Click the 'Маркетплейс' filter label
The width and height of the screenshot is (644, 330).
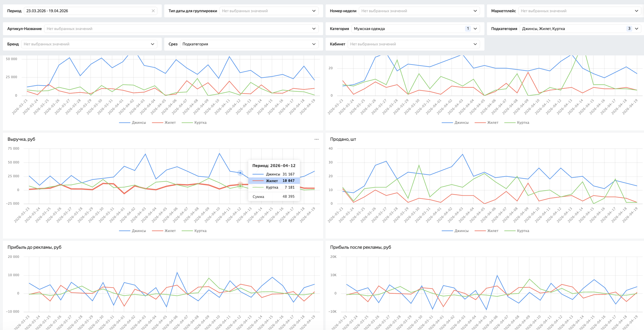(503, 11)
